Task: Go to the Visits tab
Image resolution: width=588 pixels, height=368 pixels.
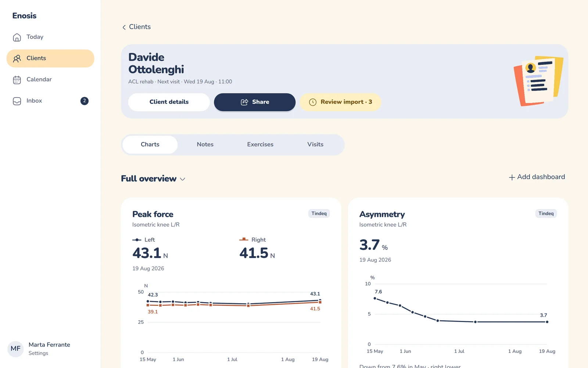Action: click(315, 145)
